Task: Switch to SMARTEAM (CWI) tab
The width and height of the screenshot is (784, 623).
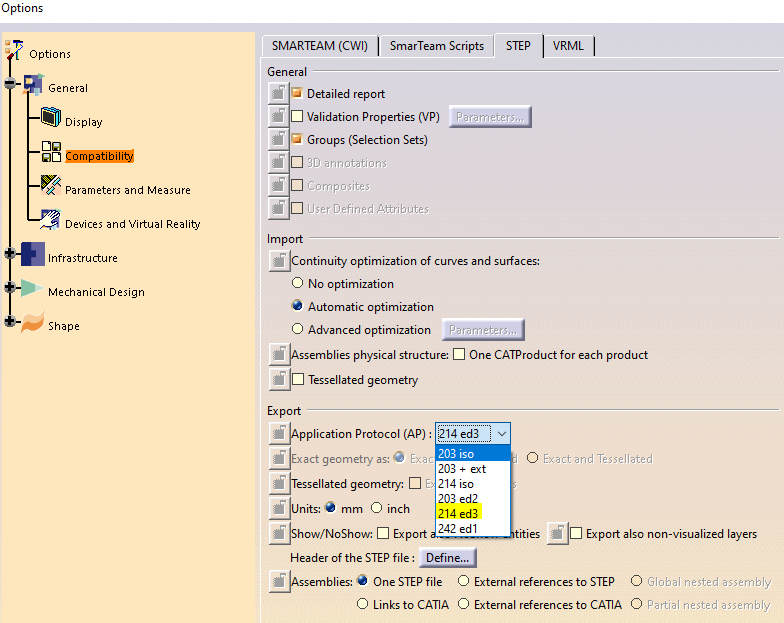Action: pyautogui.click(x=320, y=46)
